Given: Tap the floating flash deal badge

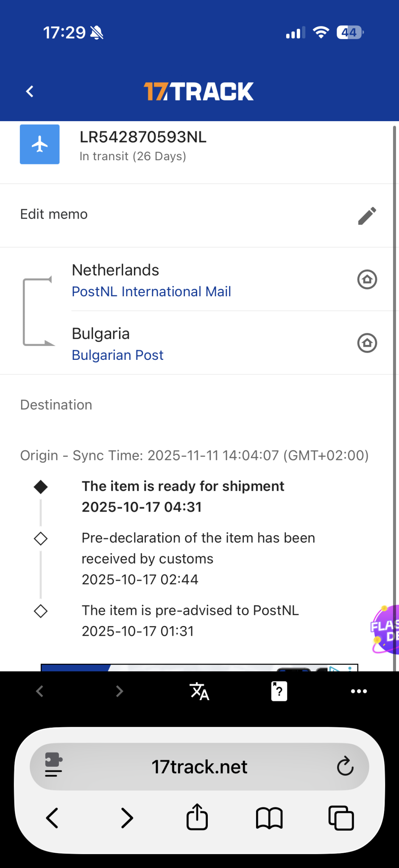Looking at the screenshot, I should click(386, 630).
